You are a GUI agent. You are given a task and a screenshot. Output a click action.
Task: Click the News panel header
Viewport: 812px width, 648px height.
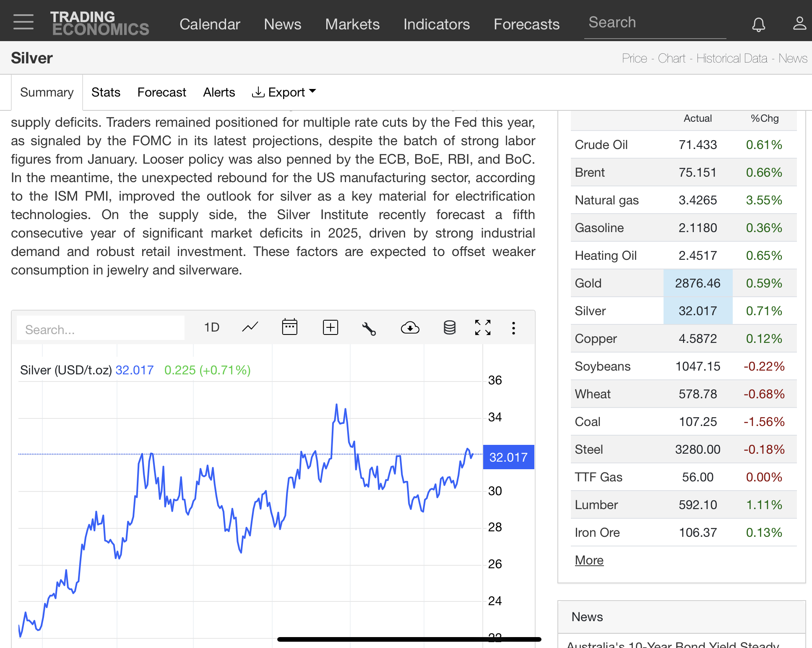click(682, 617)
